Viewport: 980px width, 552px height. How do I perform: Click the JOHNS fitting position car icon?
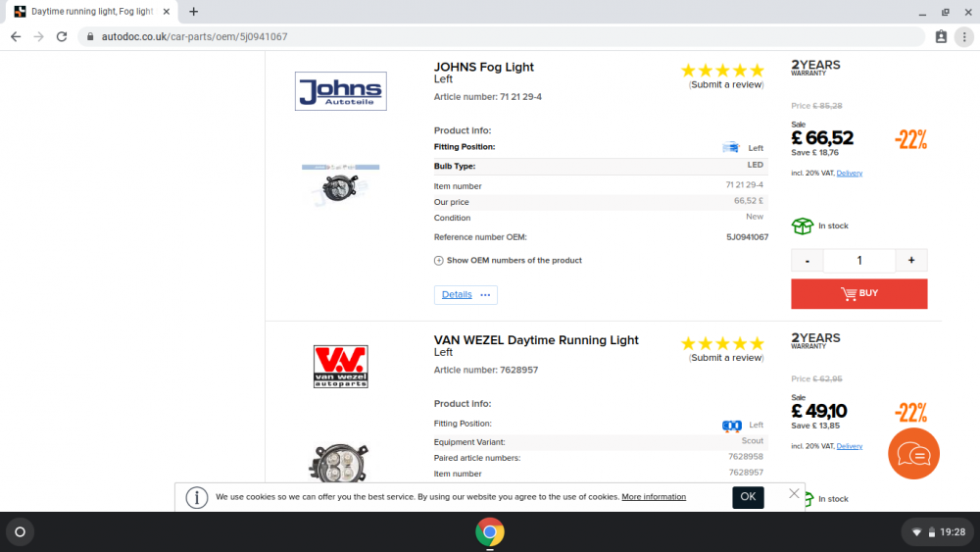[x=731, y=148]
